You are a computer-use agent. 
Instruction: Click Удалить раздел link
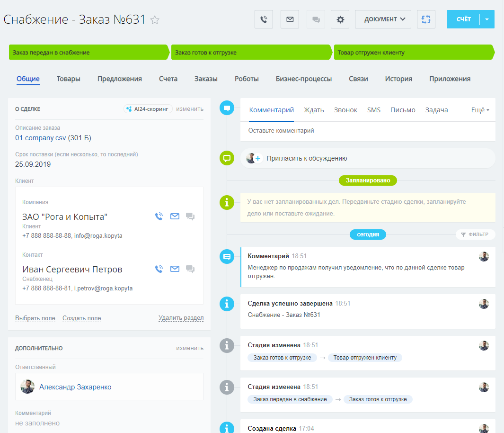[181, 318]
